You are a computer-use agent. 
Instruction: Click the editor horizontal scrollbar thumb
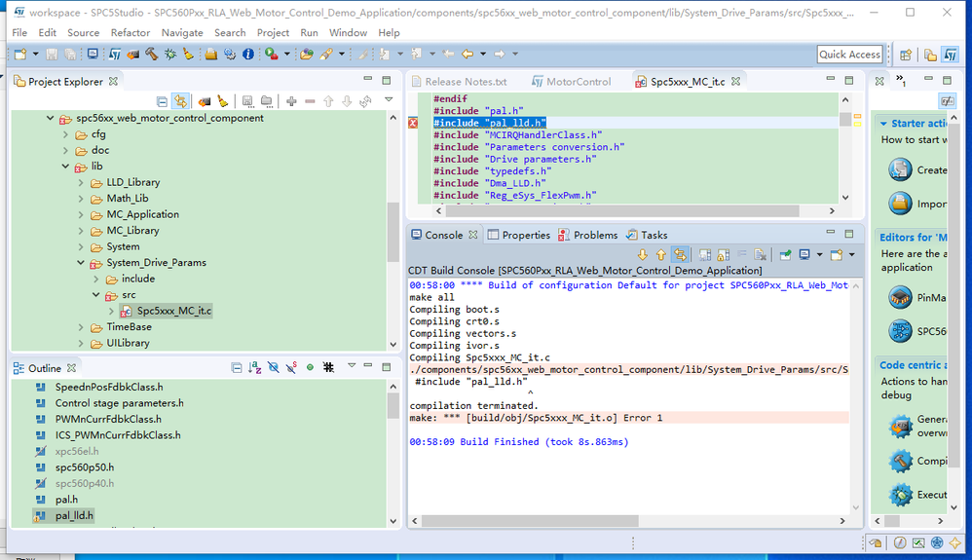(x=622, y=211)
